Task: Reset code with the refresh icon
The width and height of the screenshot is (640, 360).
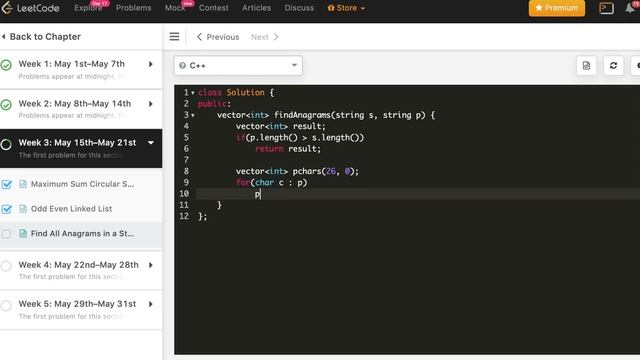Action: pyautogui.click(x=613, y=65)
